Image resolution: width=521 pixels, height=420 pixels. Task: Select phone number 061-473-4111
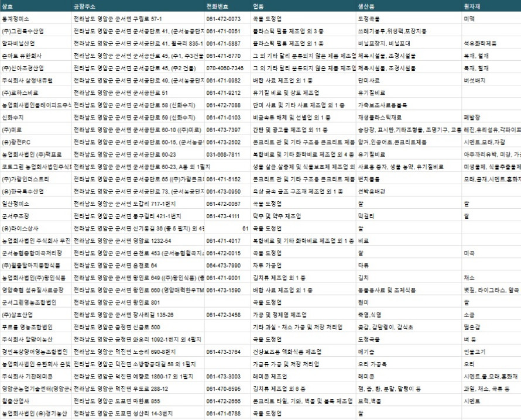pyautogui.click(x=228, y=216)
